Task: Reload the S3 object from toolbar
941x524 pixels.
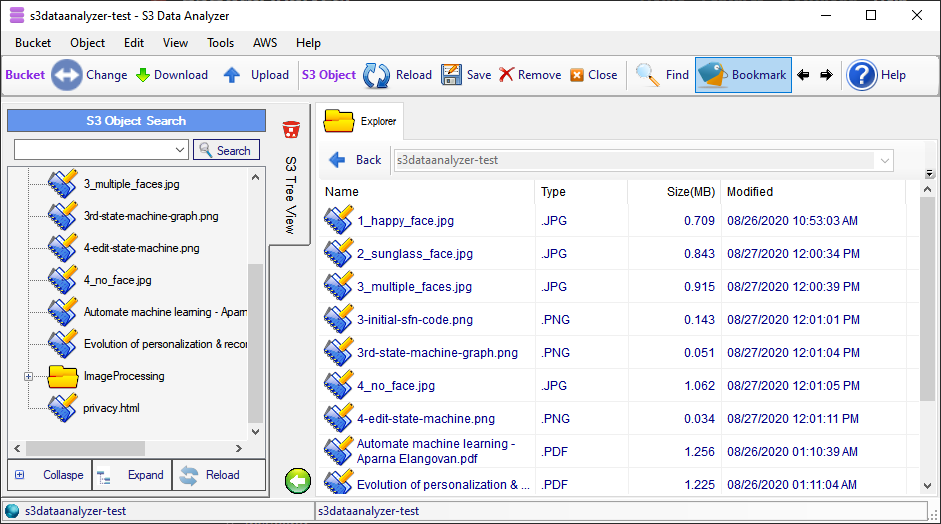Action: click(398, 75)
